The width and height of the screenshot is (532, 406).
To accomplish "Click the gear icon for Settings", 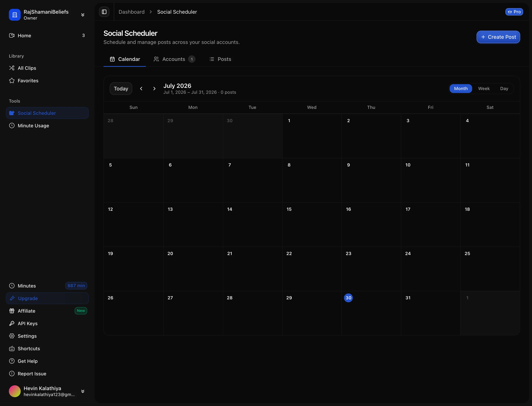I will click(x=12, y=336).
